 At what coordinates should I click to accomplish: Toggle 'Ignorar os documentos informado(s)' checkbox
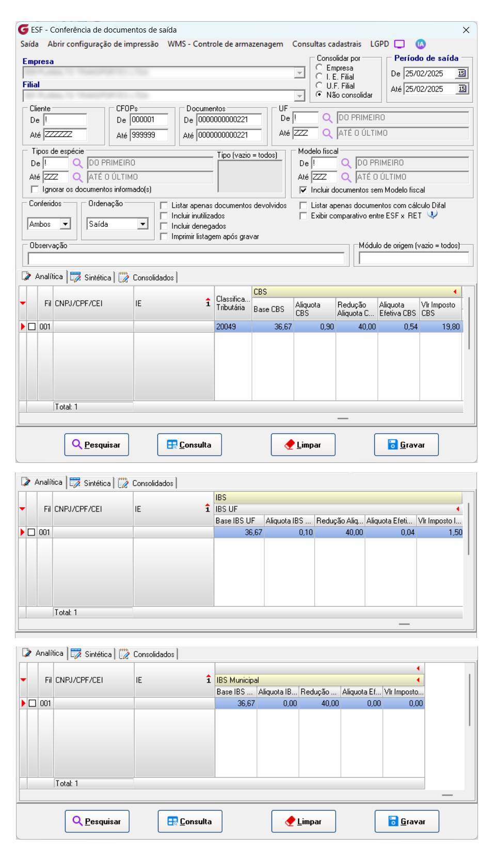tap(35, 190)
